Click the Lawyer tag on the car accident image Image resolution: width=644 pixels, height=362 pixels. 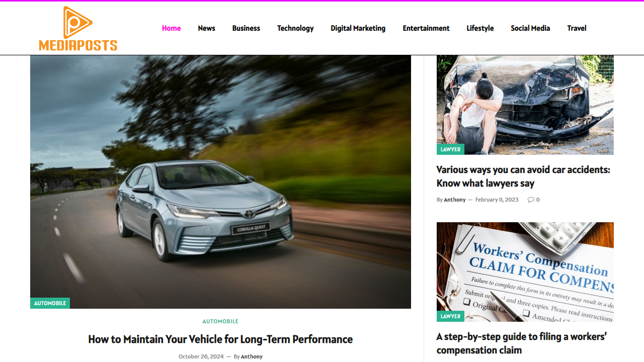(x=450, y=149)
